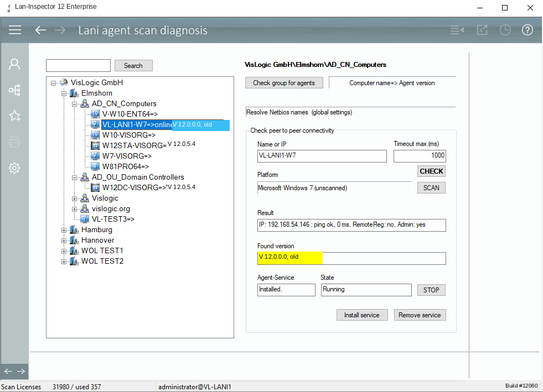
Task: Click the Windows 10 icon of V-W10-ENT64
Action: point(95,114)
